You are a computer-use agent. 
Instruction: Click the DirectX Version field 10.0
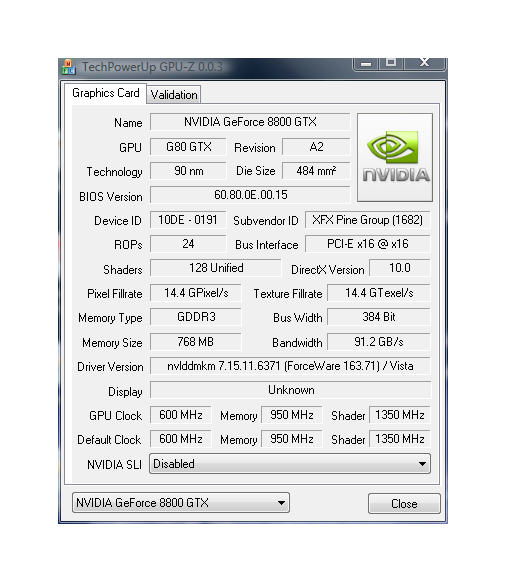pos(400,268)
